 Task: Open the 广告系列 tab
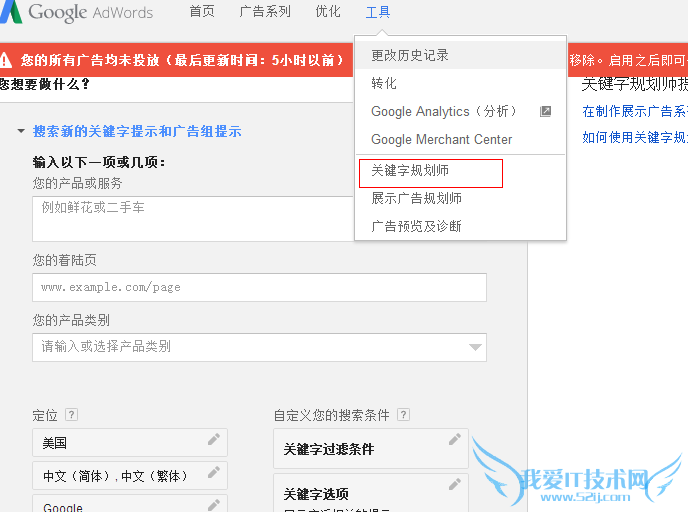tap(265, 11)
